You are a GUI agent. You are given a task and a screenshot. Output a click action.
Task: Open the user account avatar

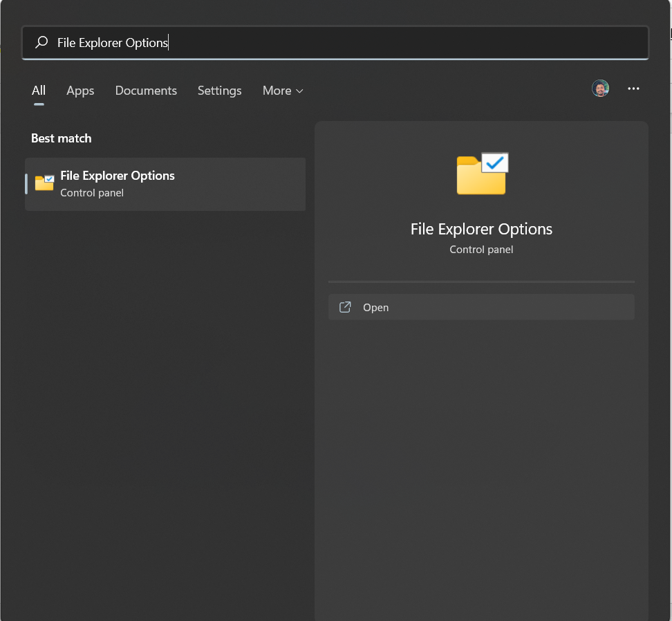[600, 89]
